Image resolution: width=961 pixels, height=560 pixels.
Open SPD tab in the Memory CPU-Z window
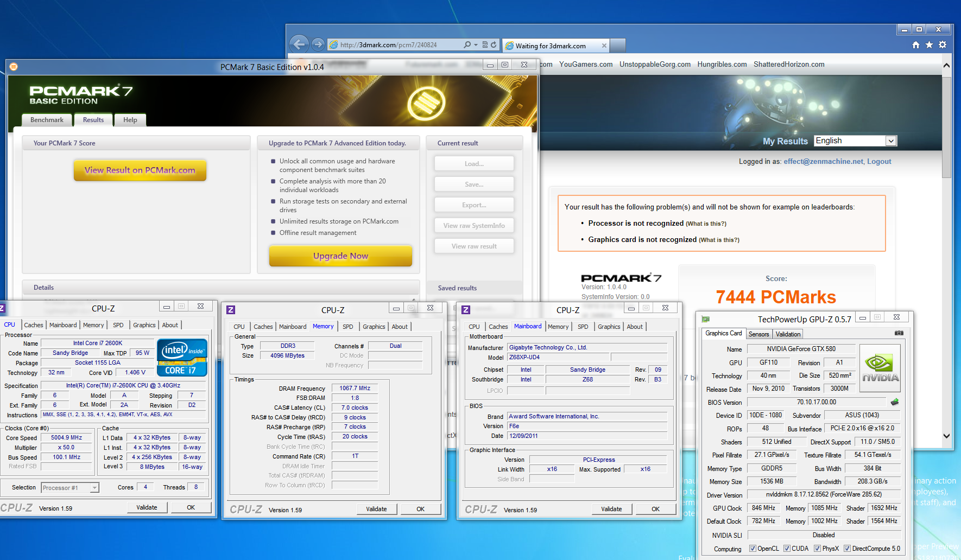348,327
